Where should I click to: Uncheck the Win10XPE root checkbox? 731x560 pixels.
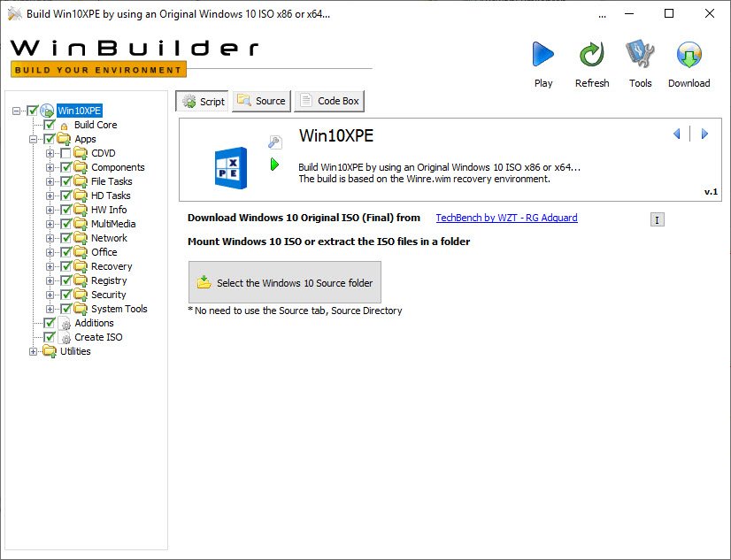(x=32, y=111)
